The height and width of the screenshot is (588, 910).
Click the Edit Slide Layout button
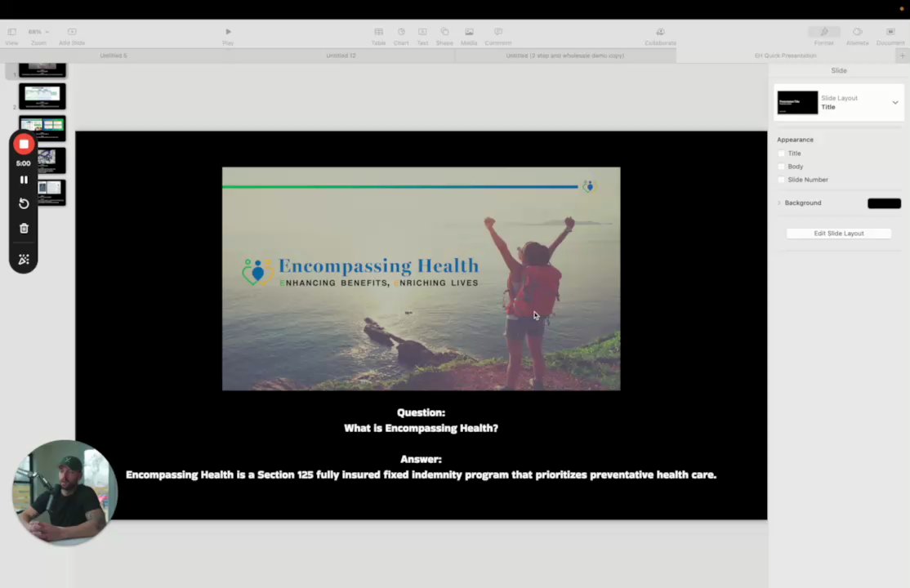tap(839, 234)
